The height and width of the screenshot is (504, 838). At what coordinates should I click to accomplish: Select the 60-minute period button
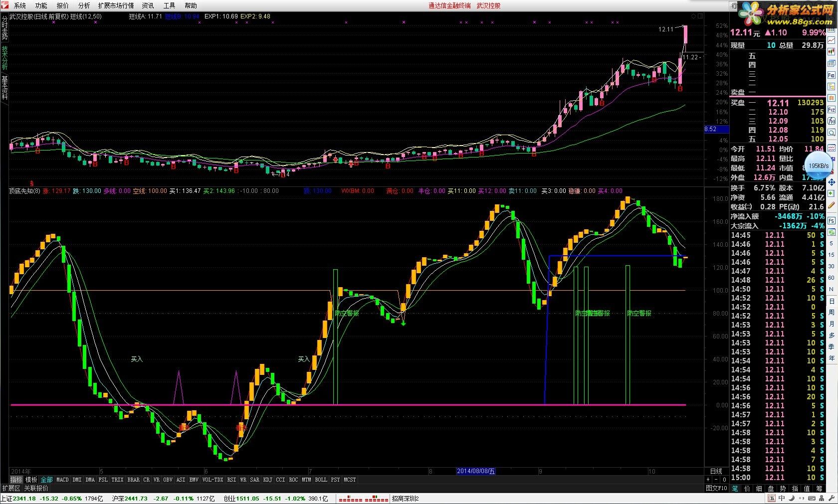point(832,278)
